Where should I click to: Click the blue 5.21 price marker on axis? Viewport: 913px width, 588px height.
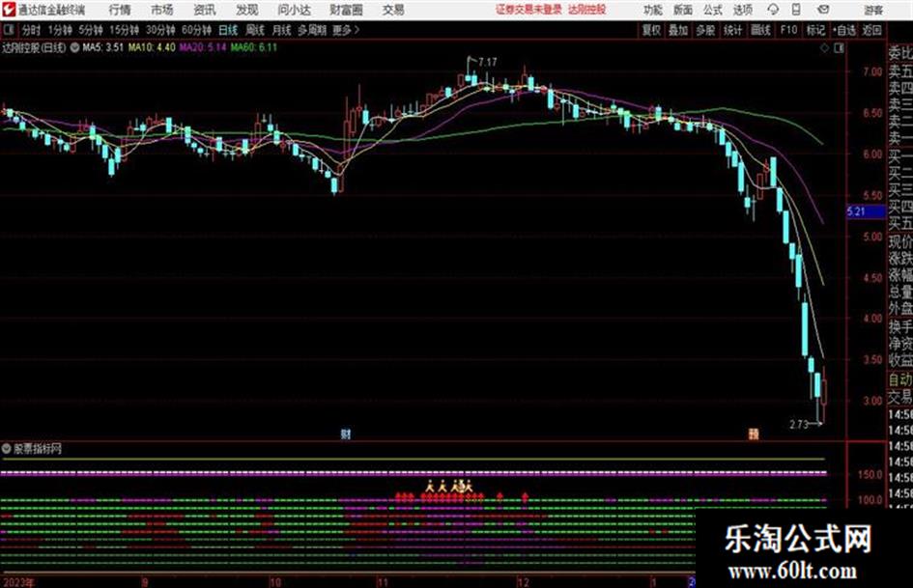coord(867,211)
